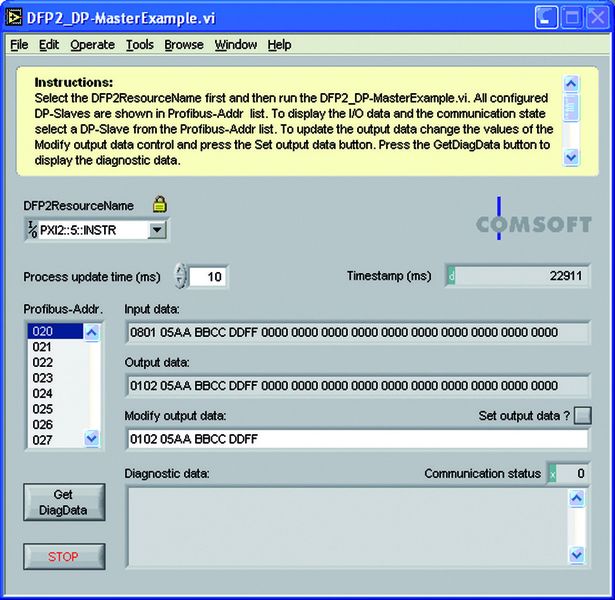The width and height of the screenshot is (615, 600).
Task: Select Profibus address 023
Action: point(55,378)
